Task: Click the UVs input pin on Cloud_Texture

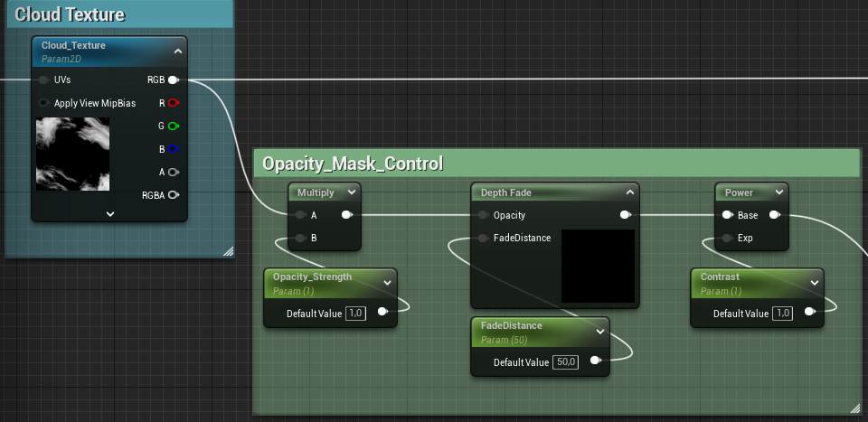Action: click(x=43, y=80)
